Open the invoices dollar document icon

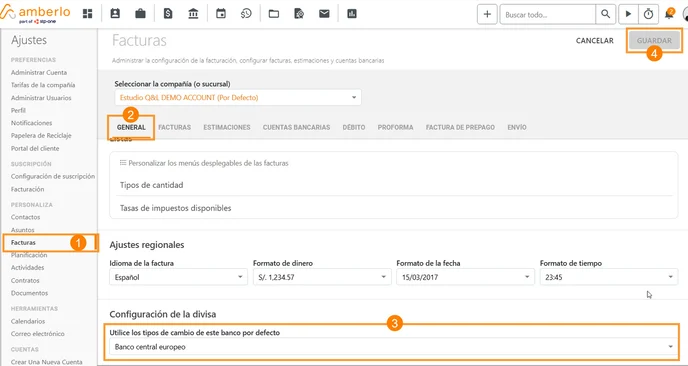pyautogui.click(x=168, y=14)
